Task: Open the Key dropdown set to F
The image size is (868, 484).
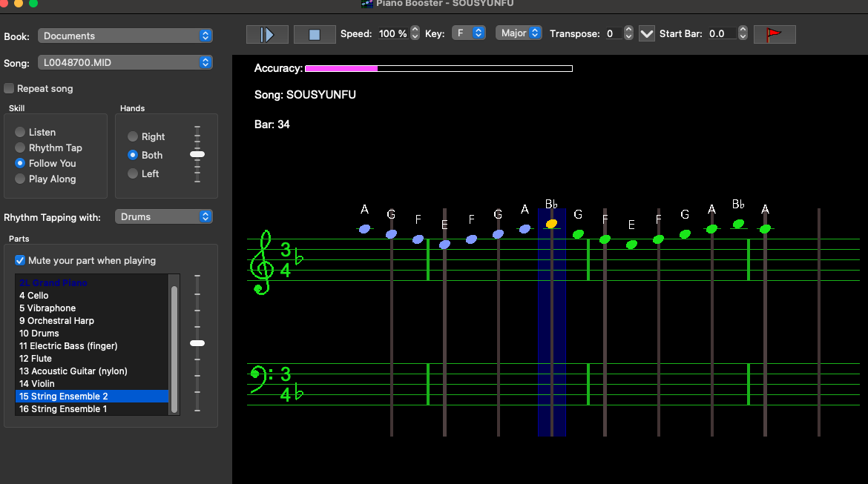Action: pos(469,33)
